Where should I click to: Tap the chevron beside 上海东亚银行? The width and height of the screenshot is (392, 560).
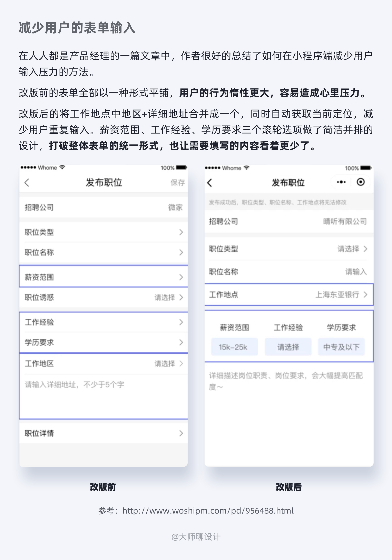(x=365, y=295)
